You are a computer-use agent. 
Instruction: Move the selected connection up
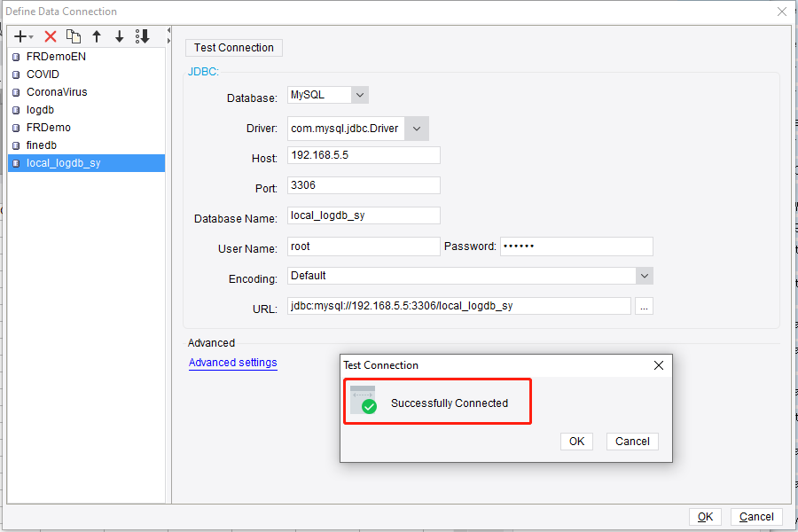pyautogui.click(x=97, y=36)
